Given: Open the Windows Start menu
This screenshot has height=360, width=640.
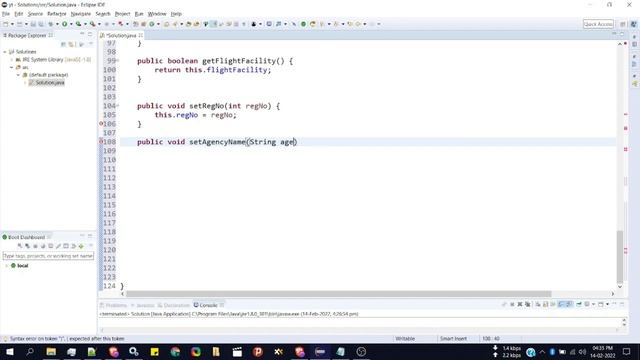Looking at the screenshot, I should (x=9, y=351).
